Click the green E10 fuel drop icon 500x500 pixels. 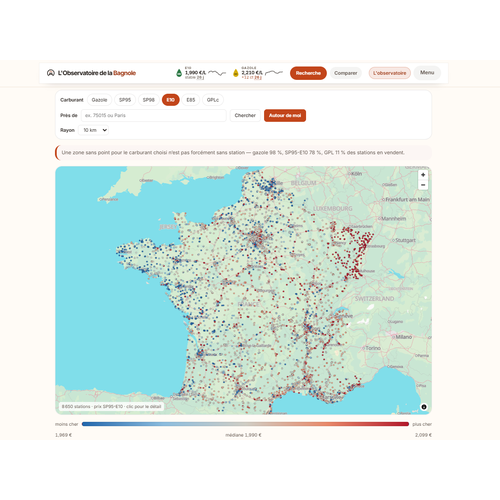click(x=179, y=73)
